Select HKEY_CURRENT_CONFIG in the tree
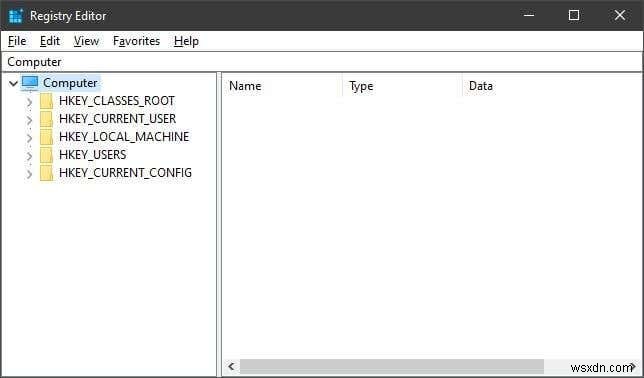This screenshot has width=644, height=378. coord(125,173)
